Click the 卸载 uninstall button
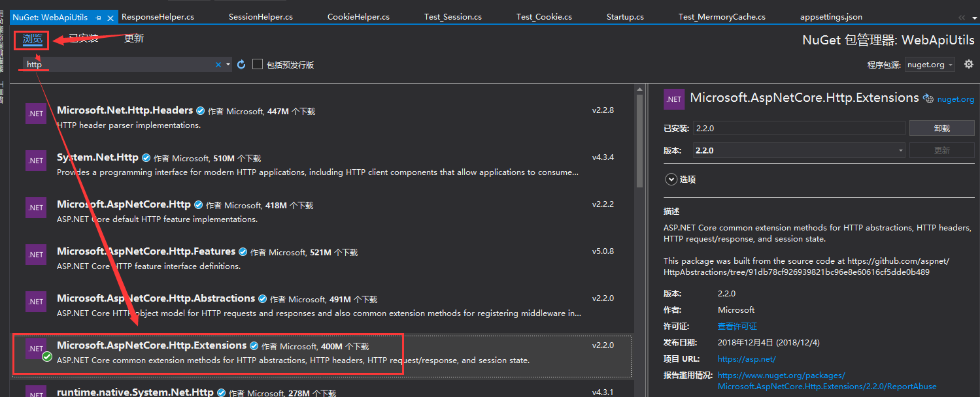This screenshot has width=980, height=397. (x=941, y=128)
